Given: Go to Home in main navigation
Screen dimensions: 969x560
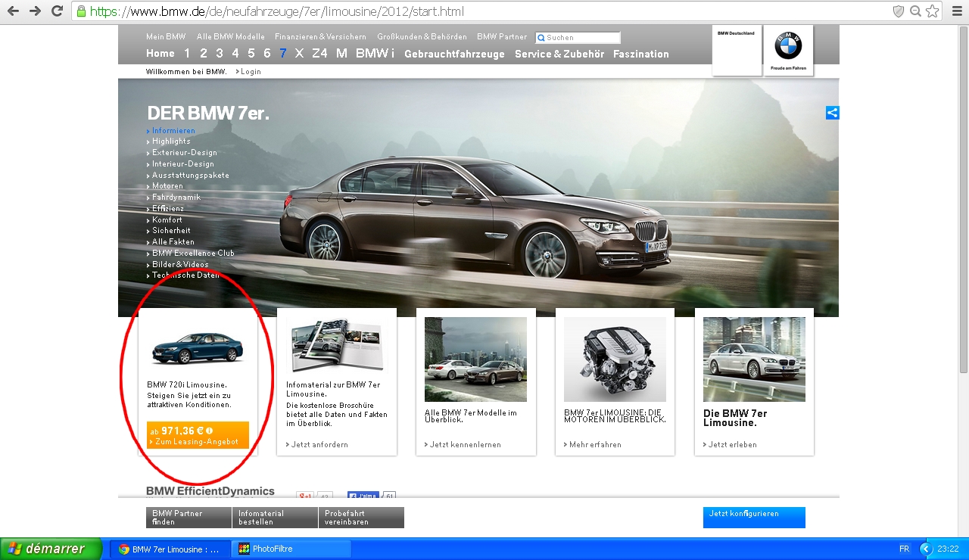Looking at the screenshot, I should tap(160, 54).
